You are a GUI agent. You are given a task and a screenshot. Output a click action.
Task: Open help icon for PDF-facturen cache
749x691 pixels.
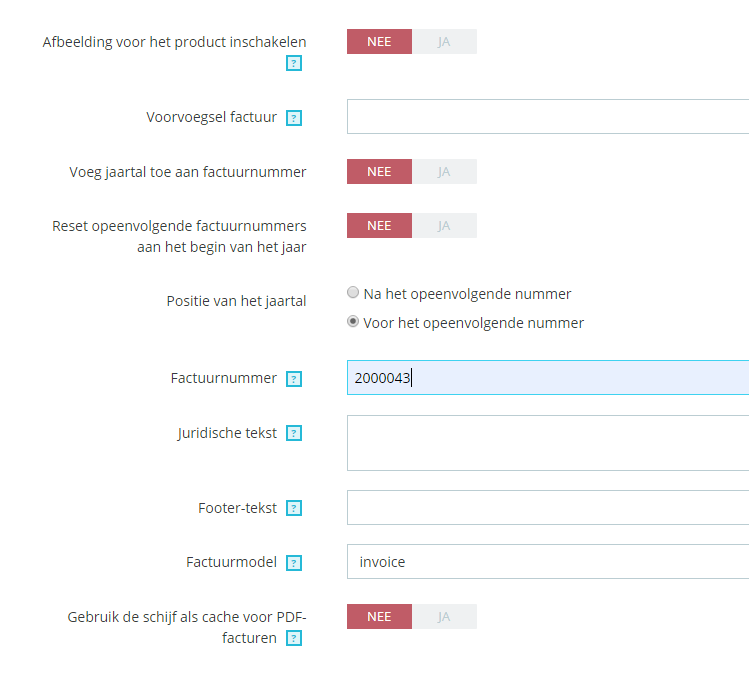click(294, 638)
